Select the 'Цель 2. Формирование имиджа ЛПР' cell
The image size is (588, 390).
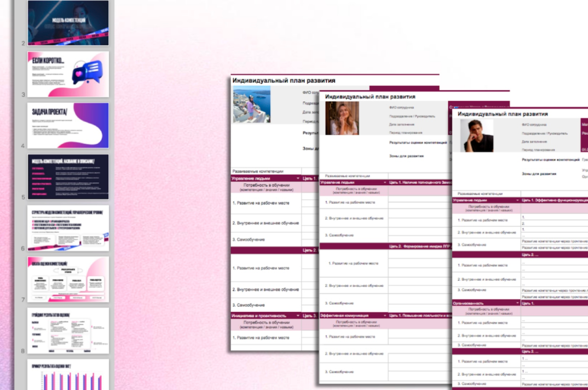[419, 247]
